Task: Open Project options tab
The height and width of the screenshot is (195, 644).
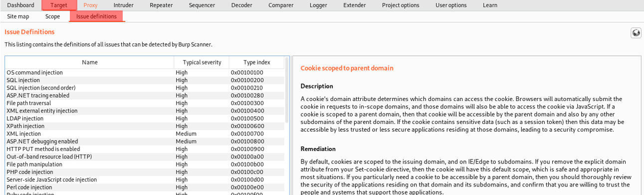Action: click(x=401, y=5)
